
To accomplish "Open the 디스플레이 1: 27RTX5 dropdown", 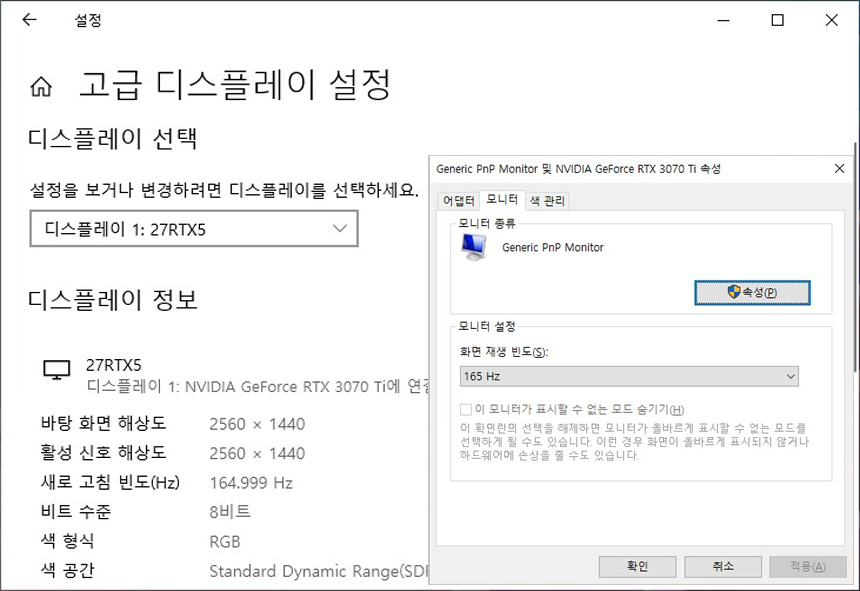I will coord(194,229).
